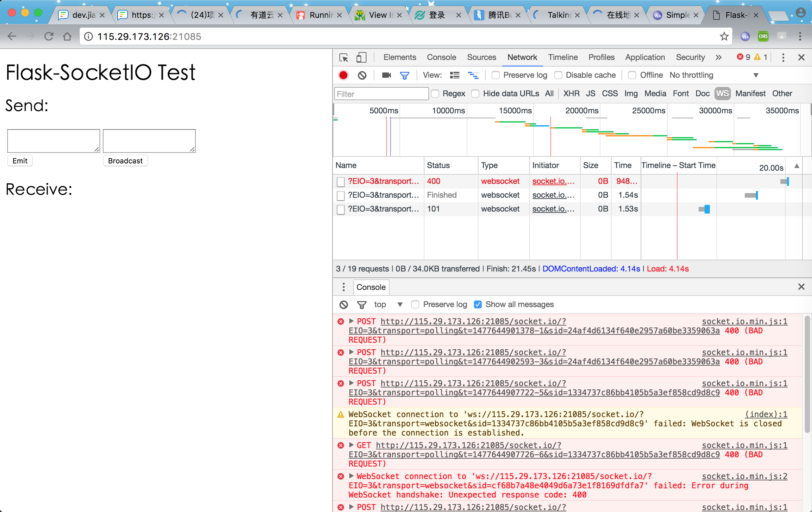This screenshot has width=812, height=512.
Task: Click inside the Emit message textarea
Action: (53, 141)
